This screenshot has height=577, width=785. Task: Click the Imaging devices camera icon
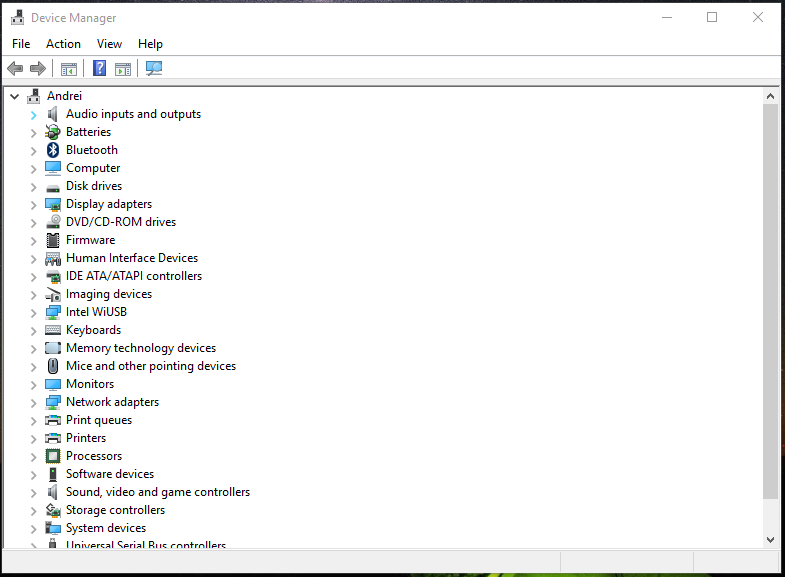tap(53, 295)
